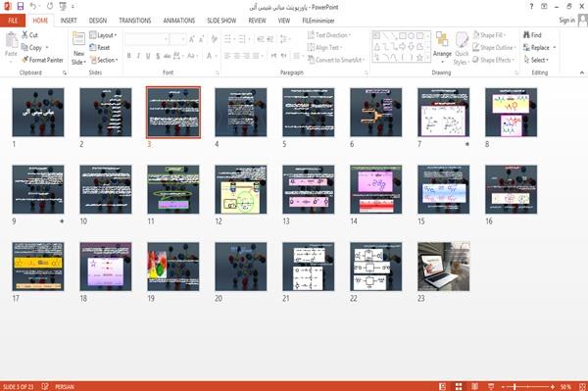The image size is (588, 391).
Task: Start Slide Show from status bar icon
Action: [x=491, y=386]
